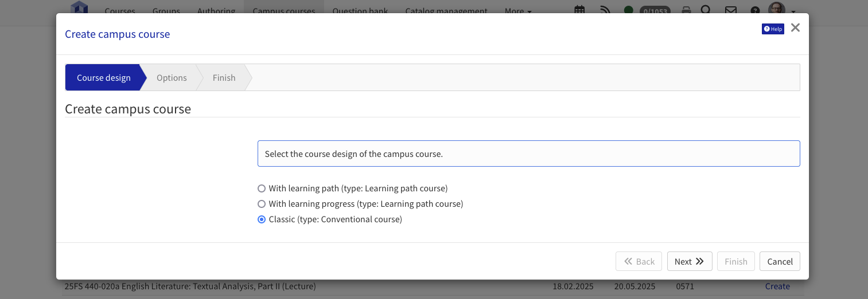The height and width of the screenshot is (299, 868).
Task: Open mail envelope icon in top bar
Action: (730, 10)
